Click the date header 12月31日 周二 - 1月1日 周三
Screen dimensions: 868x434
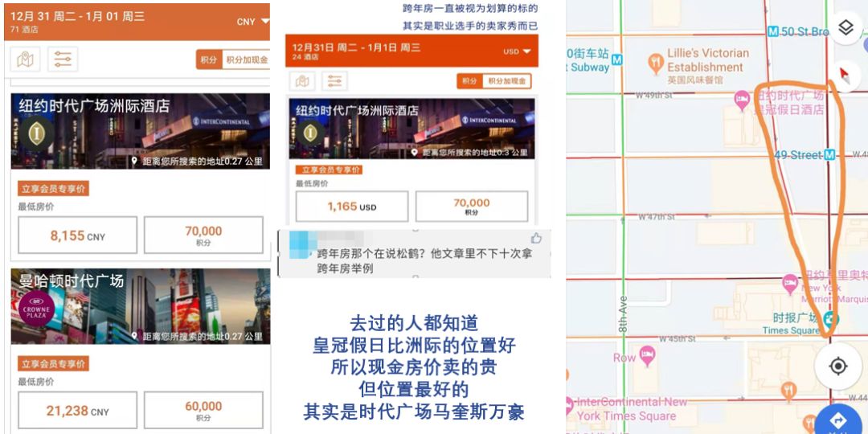pos(357,47)
